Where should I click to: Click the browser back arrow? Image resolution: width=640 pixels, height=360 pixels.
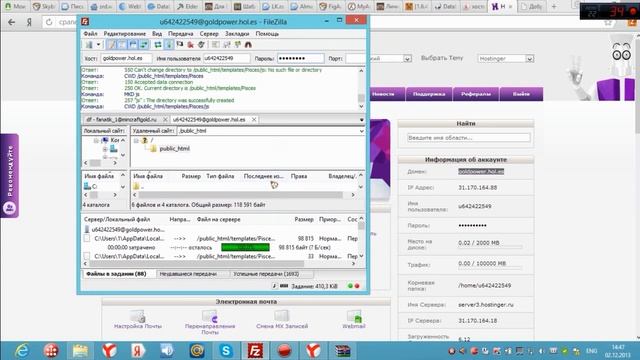[11, 22]
